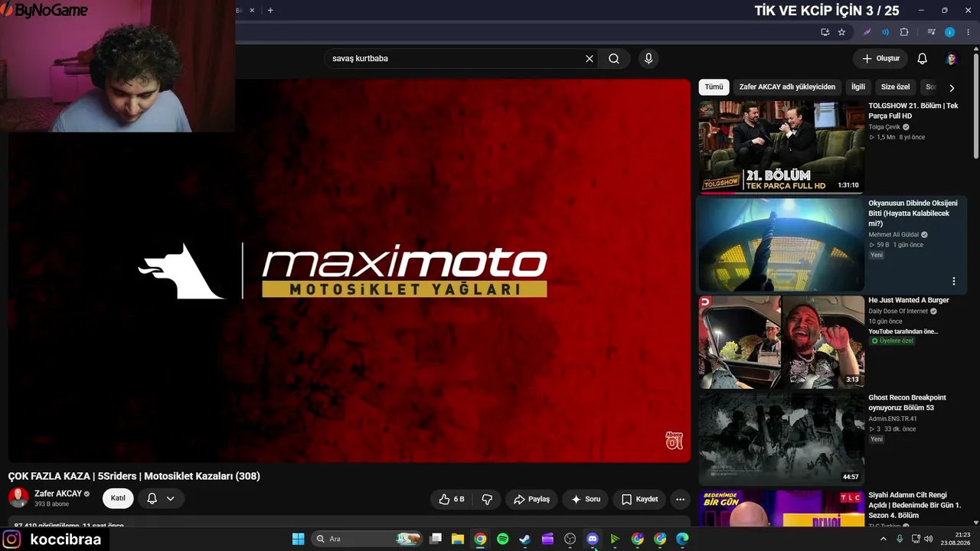Click the Admin.ENS.TR.41 channel name

point(893,419)
